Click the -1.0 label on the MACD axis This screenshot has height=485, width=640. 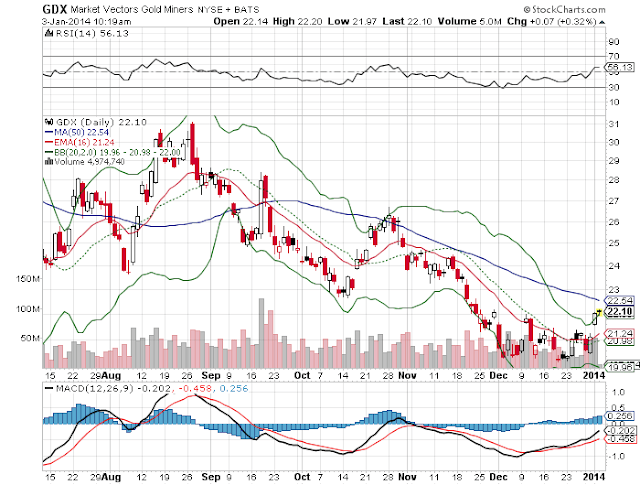pyautogui.click(x=616, y=456)
